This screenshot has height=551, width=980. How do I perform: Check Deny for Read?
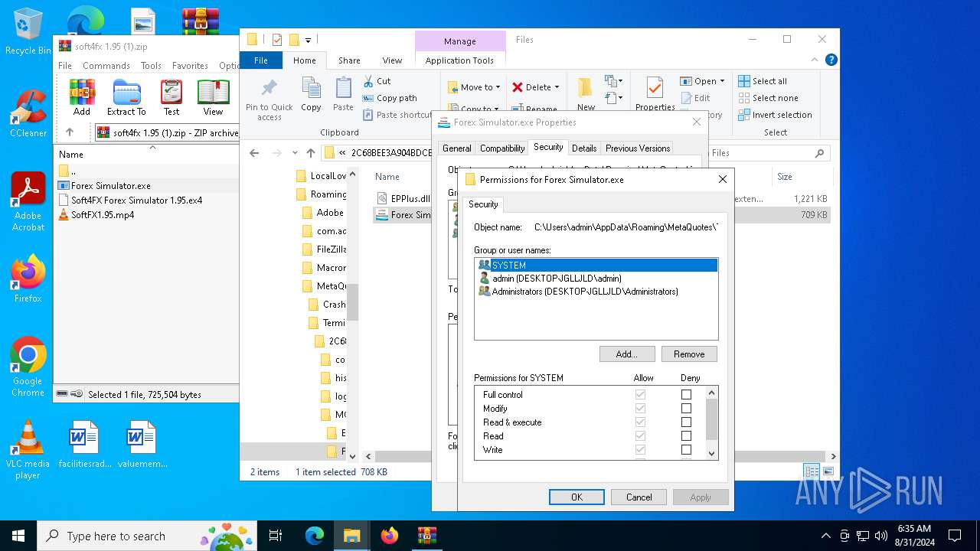click(x=686, y=436)
